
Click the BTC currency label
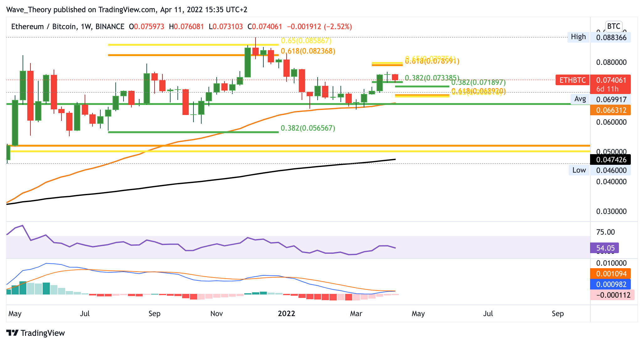(613, 26)
